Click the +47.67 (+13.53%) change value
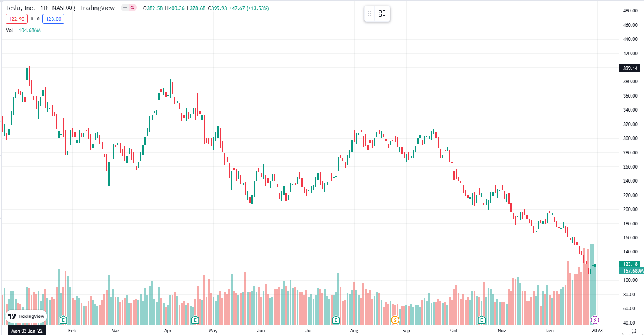 point(249,8)
